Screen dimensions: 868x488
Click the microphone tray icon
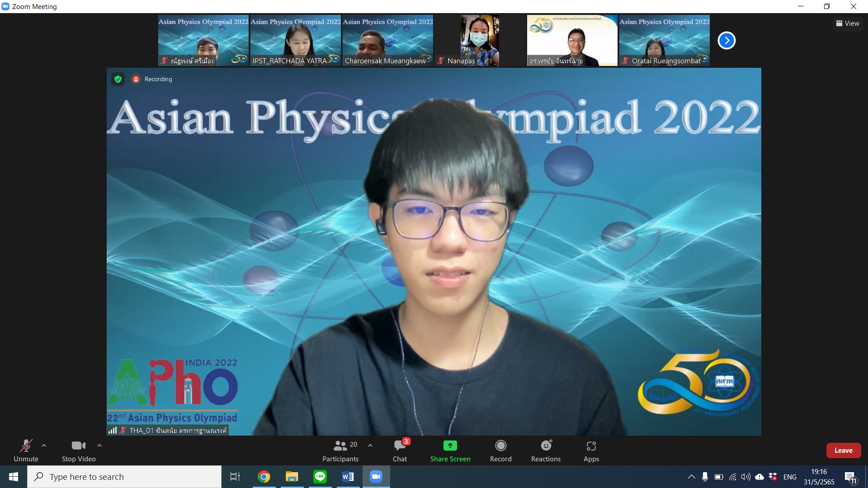tap(705, 477)
